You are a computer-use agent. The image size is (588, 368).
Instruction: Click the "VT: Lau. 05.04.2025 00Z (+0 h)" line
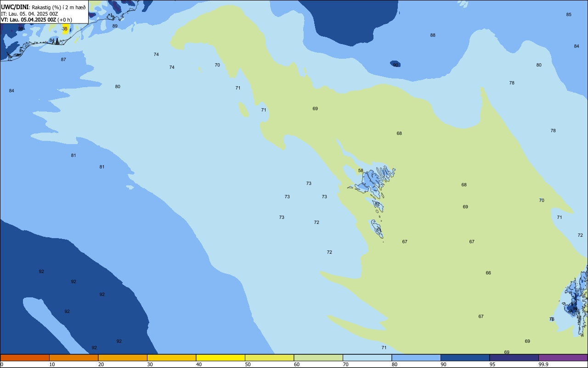(37, 20)
